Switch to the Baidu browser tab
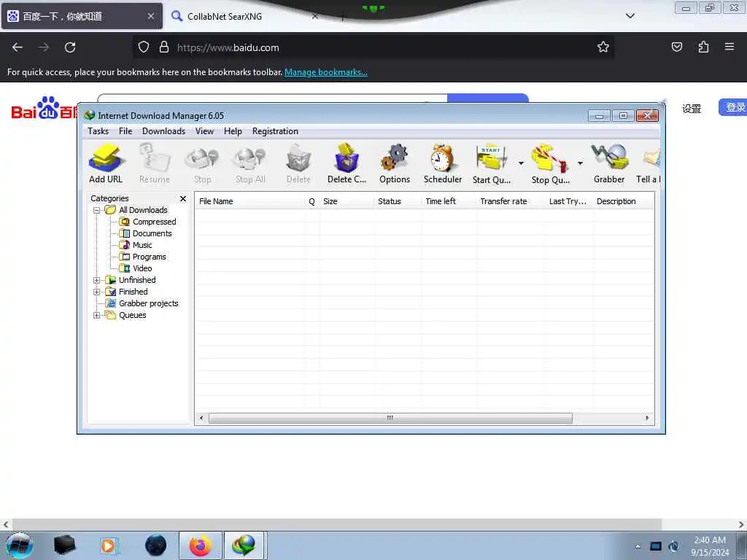This screenshot has width=747, height=560. pos(82,16)
